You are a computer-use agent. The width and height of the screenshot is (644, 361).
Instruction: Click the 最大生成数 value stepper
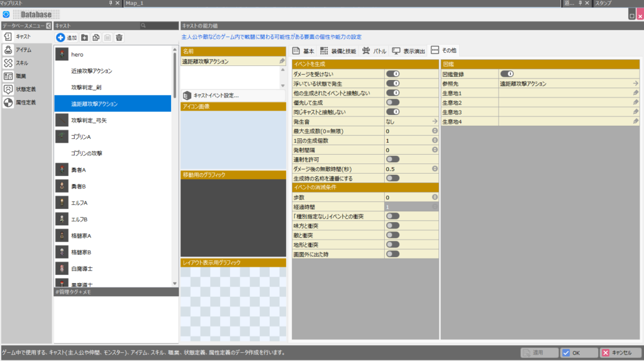pyautogui.click(x=434, y=131)
